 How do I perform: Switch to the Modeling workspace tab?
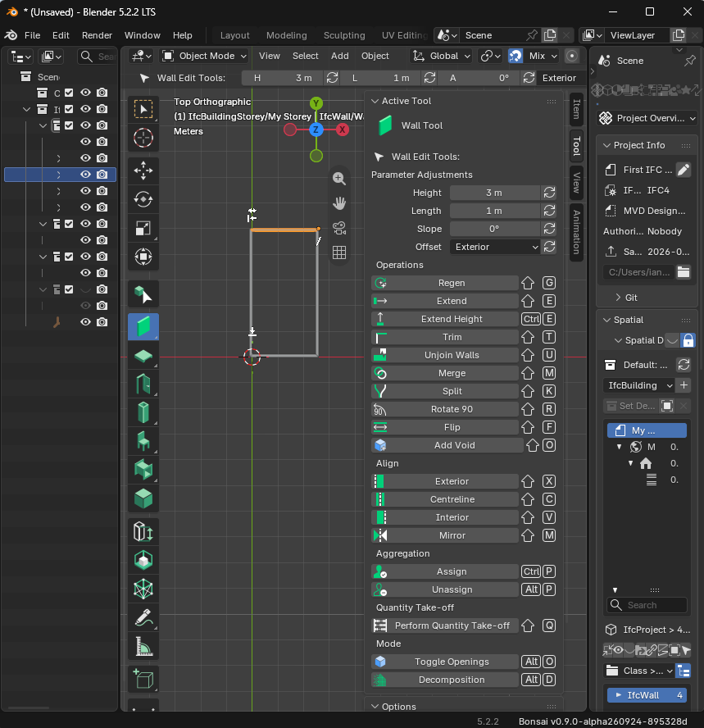point(286,35)
